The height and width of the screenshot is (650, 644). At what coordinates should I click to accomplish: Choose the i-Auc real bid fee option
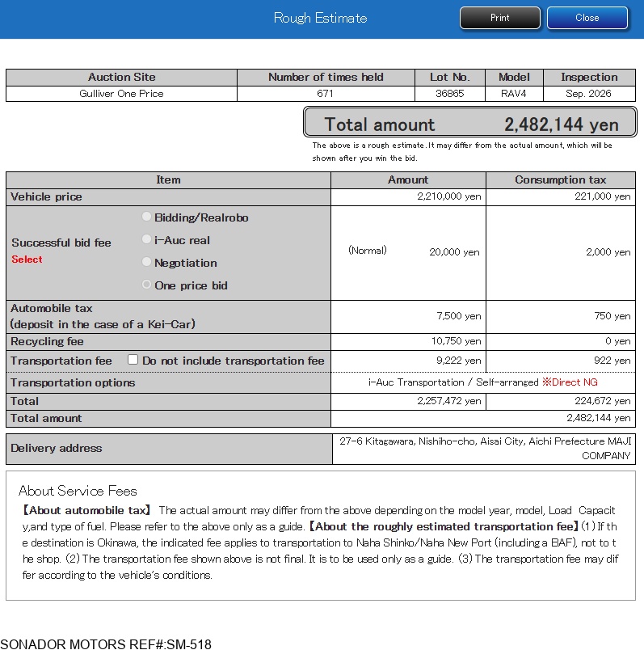[x=146, y=240]
